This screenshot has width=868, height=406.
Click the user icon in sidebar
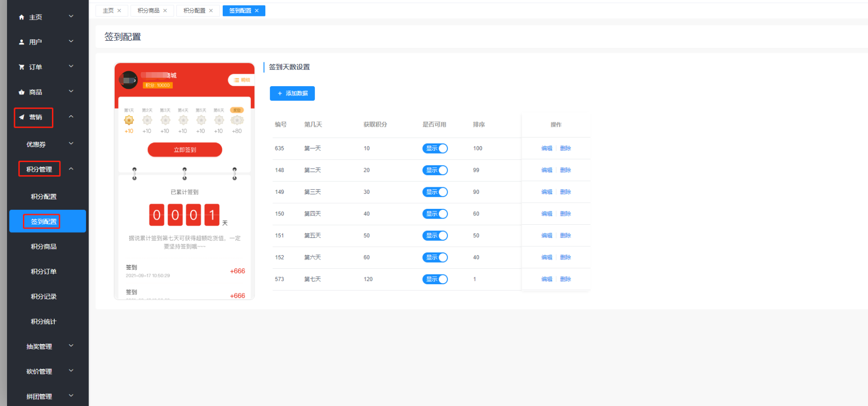[x=22, y=42]
